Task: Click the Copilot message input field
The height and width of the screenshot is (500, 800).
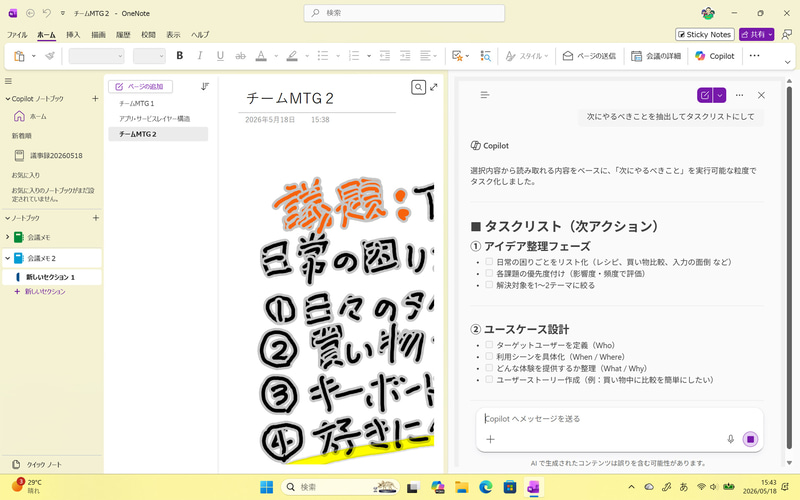Action: [x=619, y=419]
